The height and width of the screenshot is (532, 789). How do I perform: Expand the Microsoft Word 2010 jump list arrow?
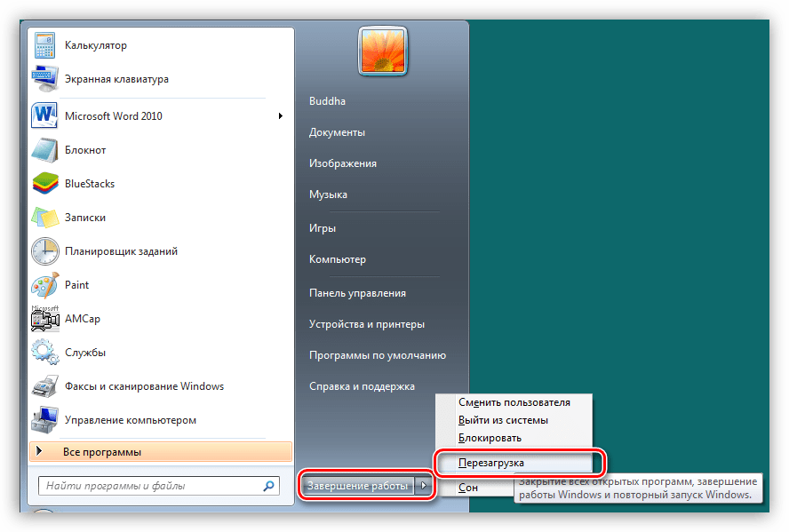281,116
